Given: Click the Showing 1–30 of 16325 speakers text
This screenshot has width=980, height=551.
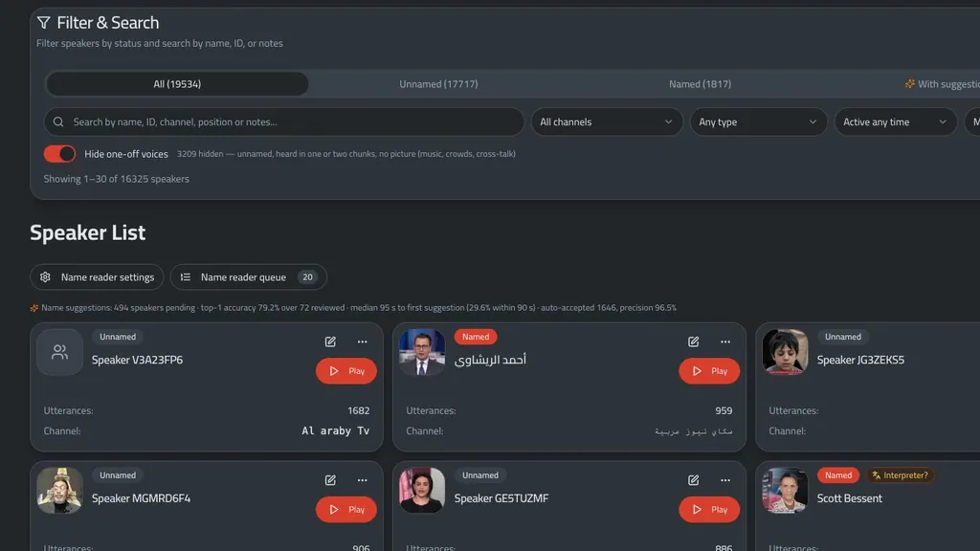Looking at the screenshot, I should pyautogui.click(x=116, y=179).
